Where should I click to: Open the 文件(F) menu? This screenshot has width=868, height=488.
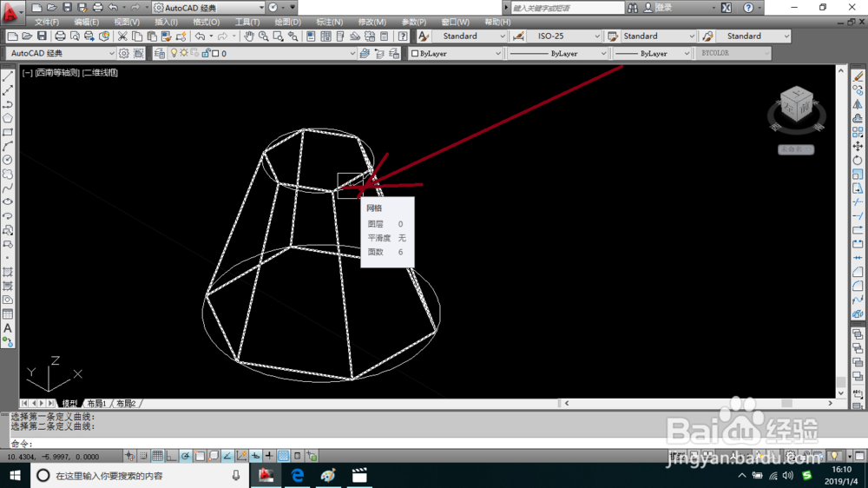47,23
